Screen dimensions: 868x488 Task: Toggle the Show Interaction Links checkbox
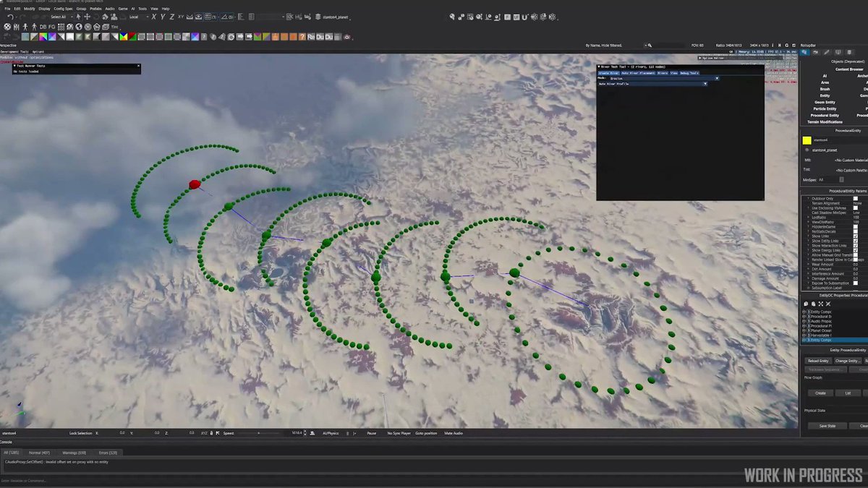tap(856, 246)
